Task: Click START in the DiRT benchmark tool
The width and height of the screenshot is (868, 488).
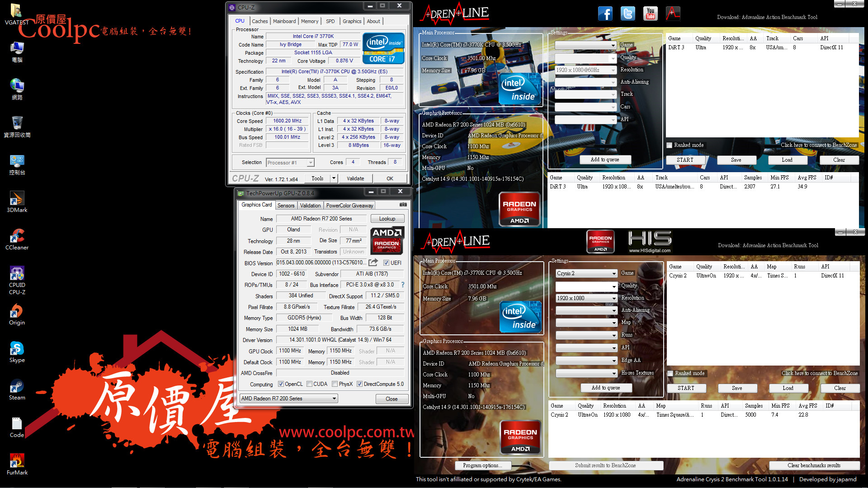Action: tap(685, 160)
